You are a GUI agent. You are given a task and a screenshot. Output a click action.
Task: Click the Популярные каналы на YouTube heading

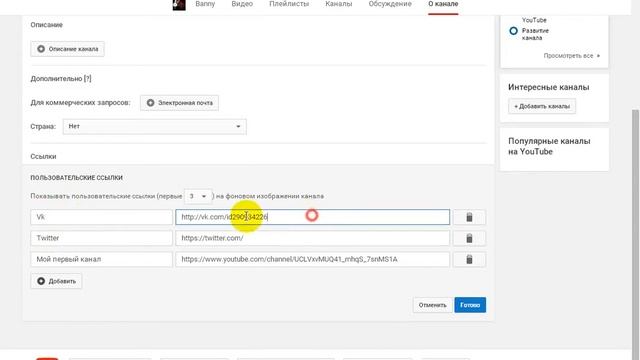(x=549, y=146)
